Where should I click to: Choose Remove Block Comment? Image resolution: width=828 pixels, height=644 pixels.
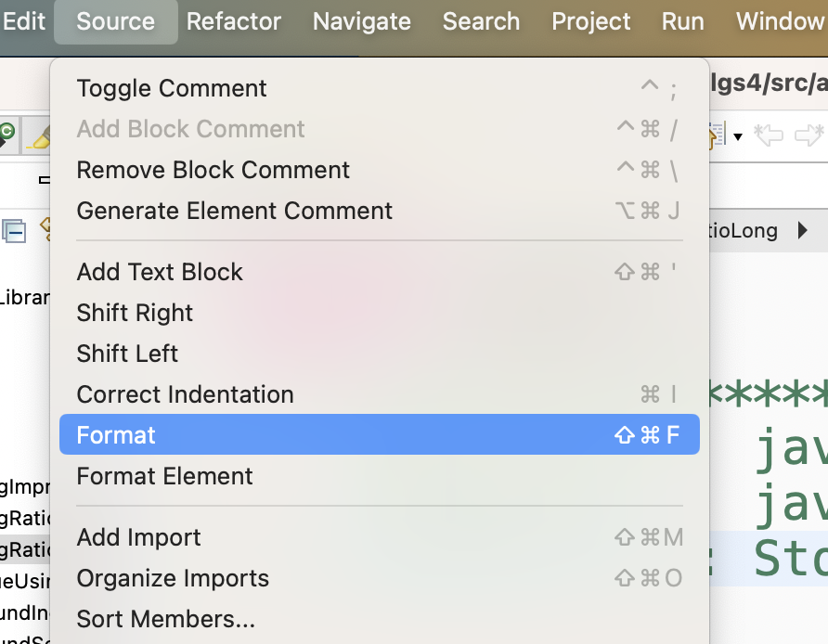click(213, 170)
